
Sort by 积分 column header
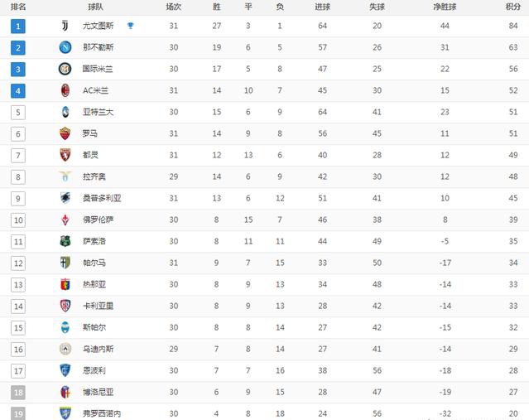pos(512,7)
